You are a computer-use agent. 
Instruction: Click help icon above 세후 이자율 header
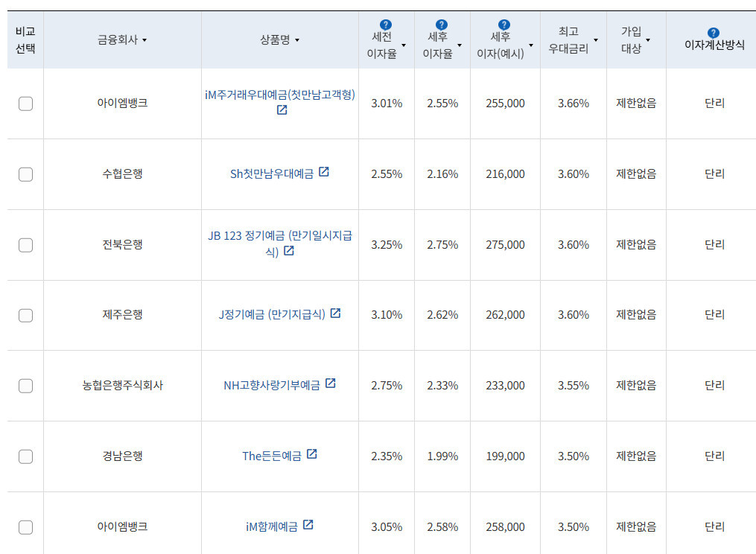click(x=441, y=25)
